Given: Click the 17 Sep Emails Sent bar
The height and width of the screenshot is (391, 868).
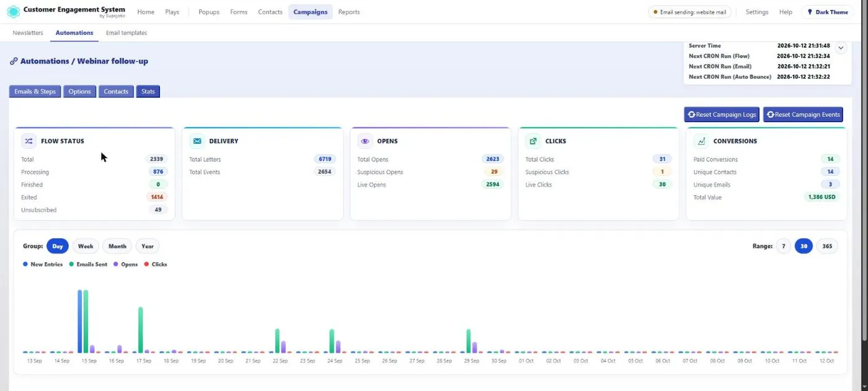Looking at the screenshot, I should coord(141,330).
